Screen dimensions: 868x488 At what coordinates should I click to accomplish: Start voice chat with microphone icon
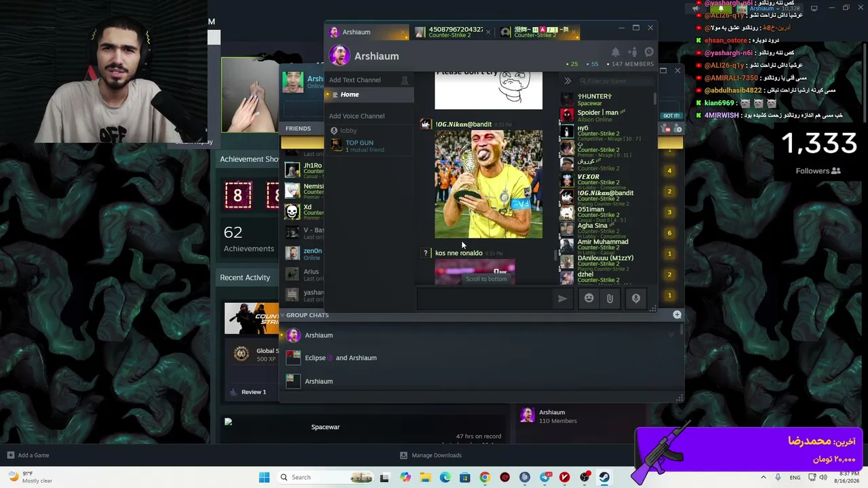pos(636,298)
